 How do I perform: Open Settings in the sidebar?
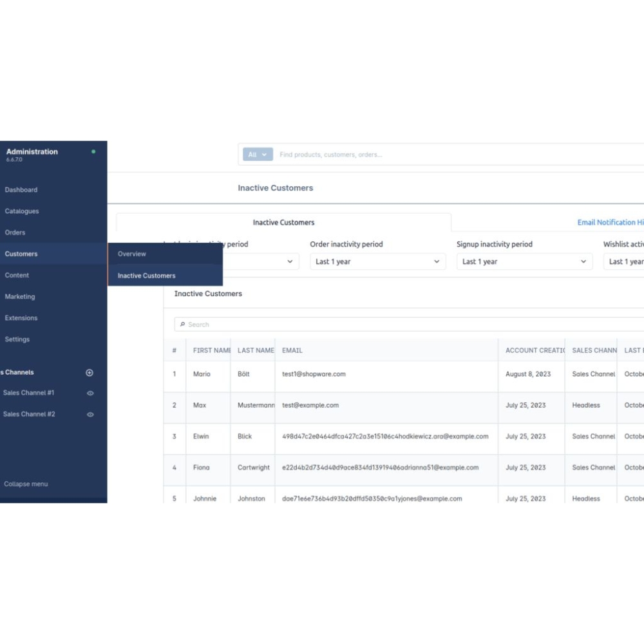click(17, 339)
